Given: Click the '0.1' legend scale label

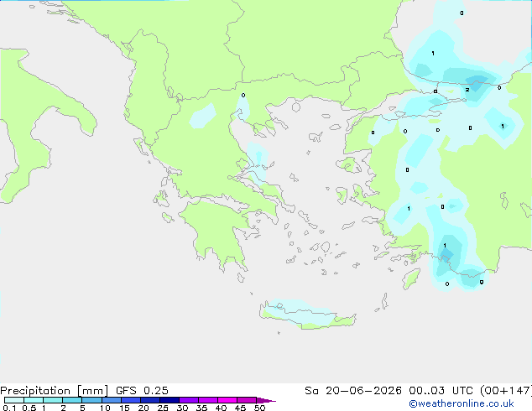Looking at the screenshot, I should (x=9, y=408).
